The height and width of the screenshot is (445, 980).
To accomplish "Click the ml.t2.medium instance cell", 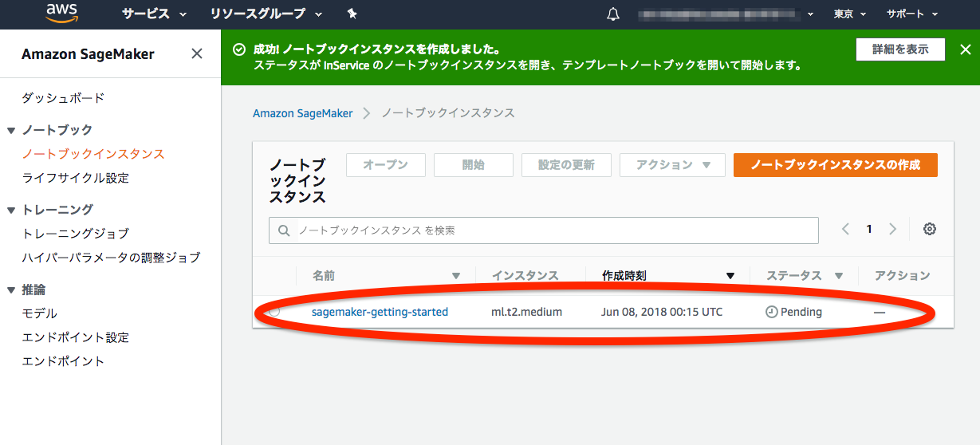I will coord(526,312).
